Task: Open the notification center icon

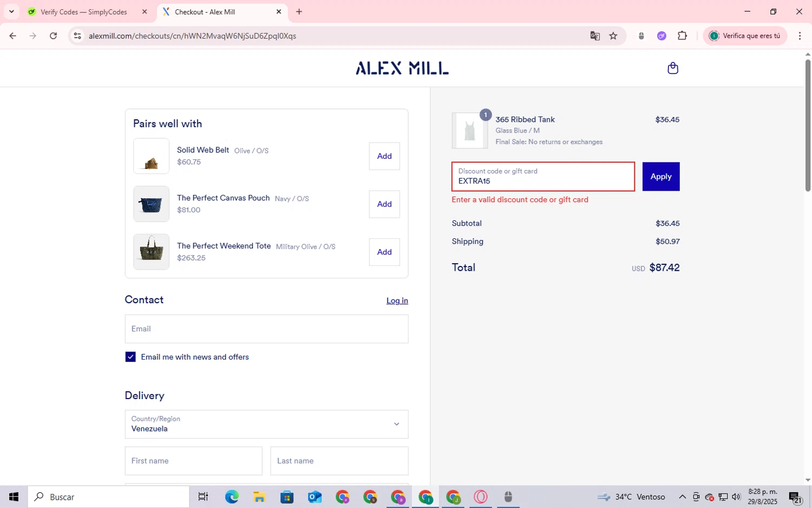Action: pyautogui.click(x=795, y=497)
